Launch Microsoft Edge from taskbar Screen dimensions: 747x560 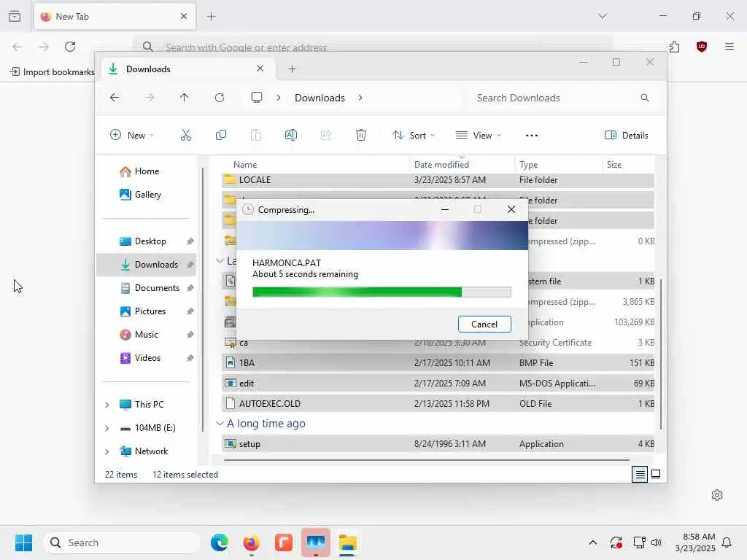pyautogui.click(x=220, y=542)
